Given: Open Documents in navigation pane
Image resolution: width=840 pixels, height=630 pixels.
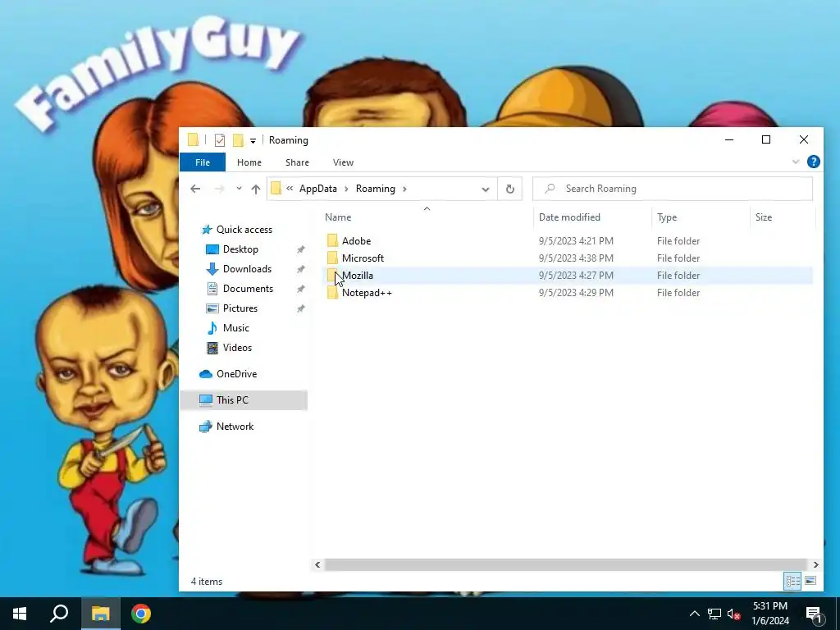Looking at the screenshot, I should (248, 289).
